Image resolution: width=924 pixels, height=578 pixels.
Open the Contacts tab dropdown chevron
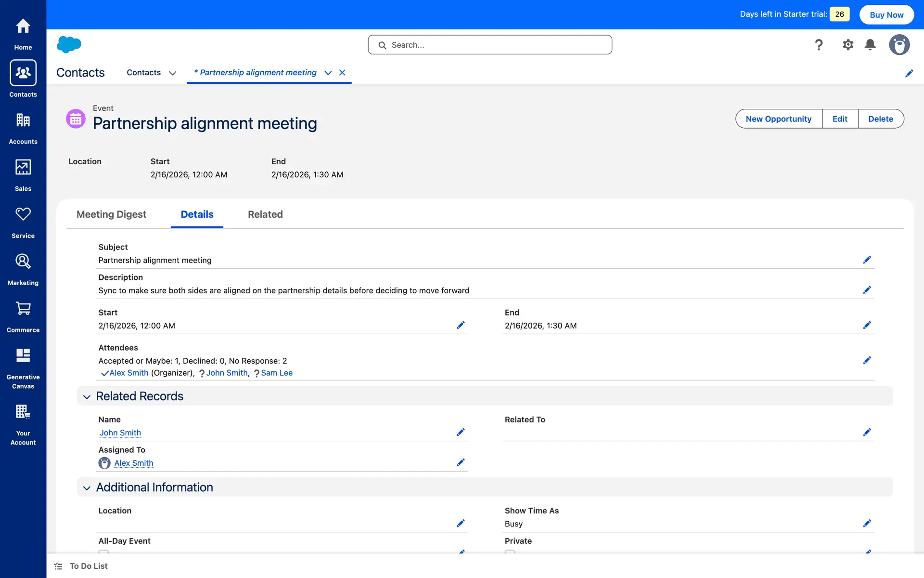172,73
